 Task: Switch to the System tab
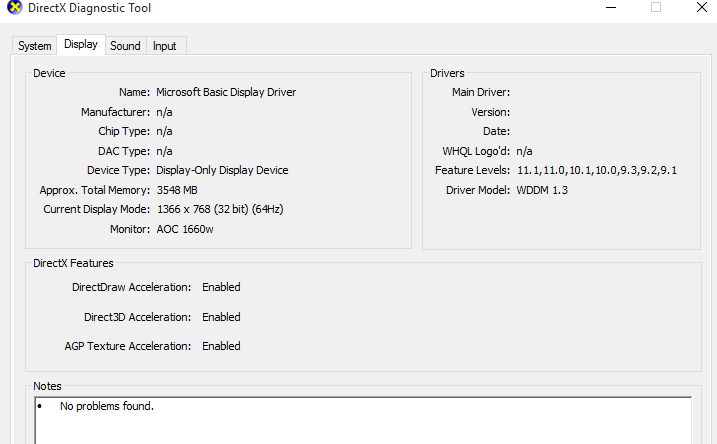click(x=34, y=46)
